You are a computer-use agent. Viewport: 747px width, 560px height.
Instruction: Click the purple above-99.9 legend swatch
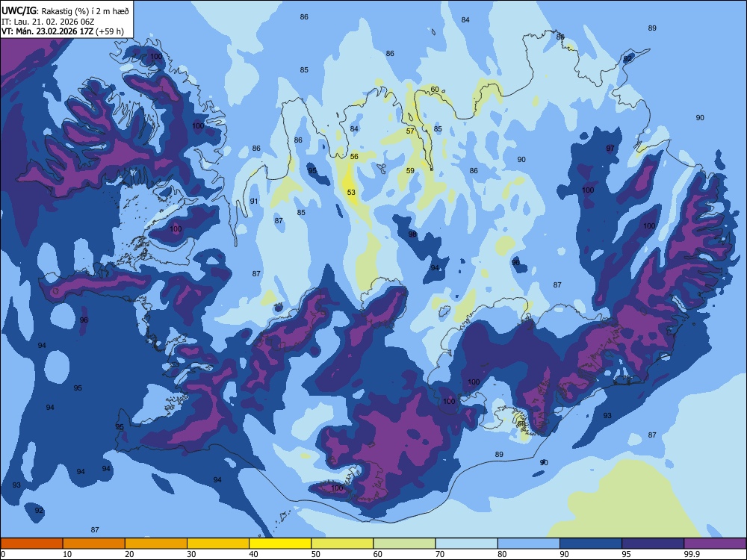coord(715,544)
